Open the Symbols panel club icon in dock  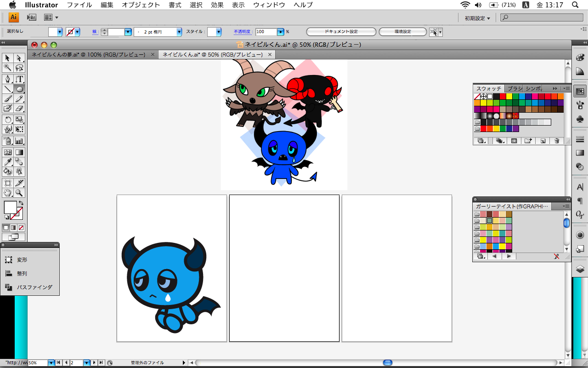580,119
